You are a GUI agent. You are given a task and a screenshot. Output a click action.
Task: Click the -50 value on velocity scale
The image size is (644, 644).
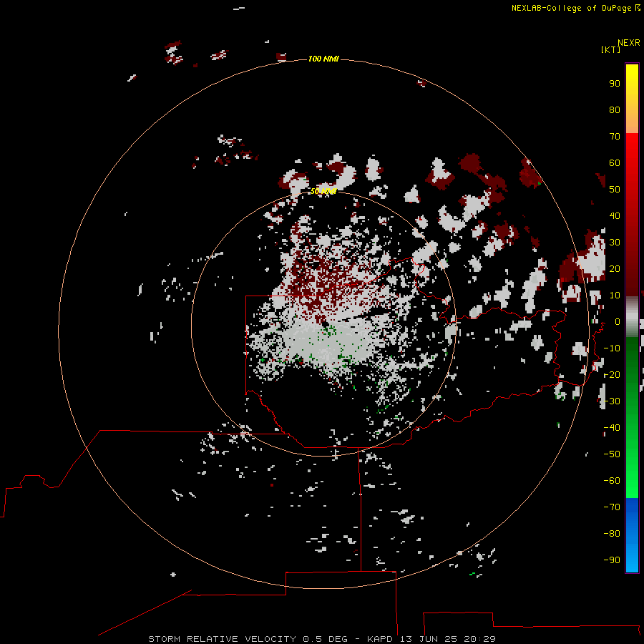point(612,454)
